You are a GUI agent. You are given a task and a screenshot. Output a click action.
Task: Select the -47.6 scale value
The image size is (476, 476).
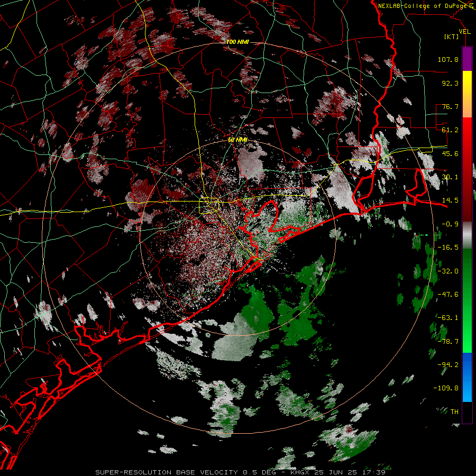(x=448, y=295)
